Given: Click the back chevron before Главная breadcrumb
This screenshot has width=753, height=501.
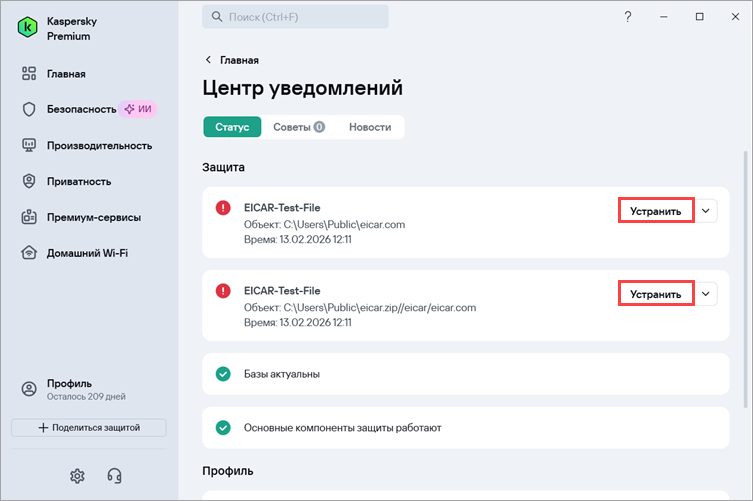Looking at the screenshot, I should (208, 60).
